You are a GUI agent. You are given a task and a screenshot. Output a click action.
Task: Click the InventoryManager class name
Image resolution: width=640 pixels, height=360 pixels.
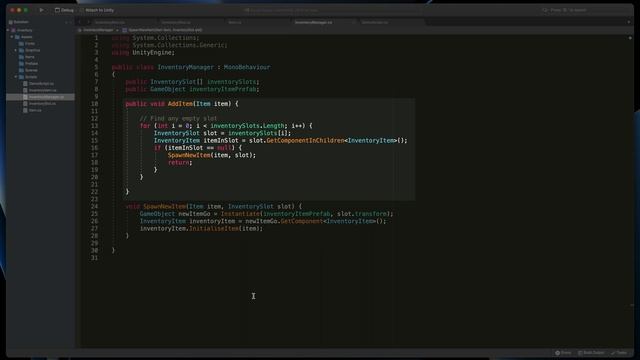[x=185, y=67]
